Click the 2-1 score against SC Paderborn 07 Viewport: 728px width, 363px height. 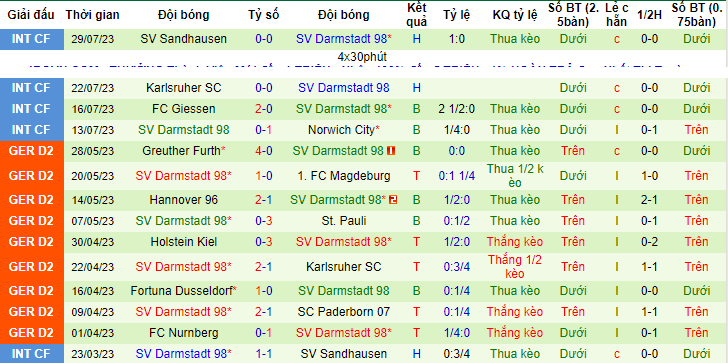[x=264, y=312]
